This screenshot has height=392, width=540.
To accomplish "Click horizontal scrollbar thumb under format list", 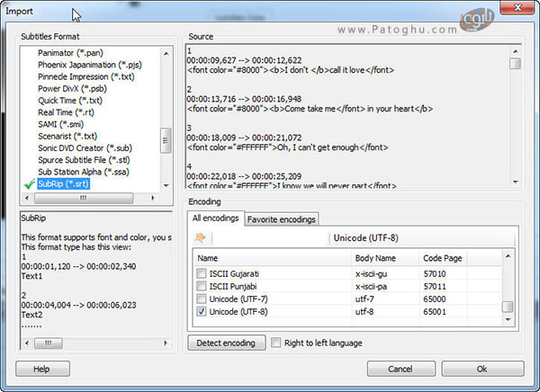I will 84,198.
